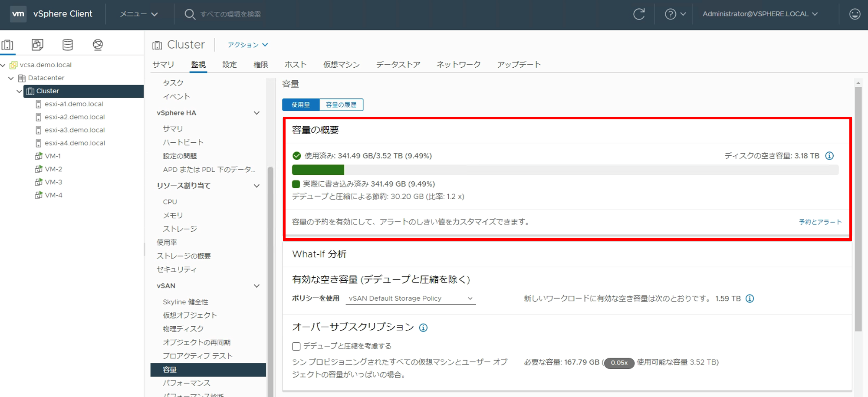
Task: Click the monitor menu vertical scrollbar
Action: coord(270,282)
